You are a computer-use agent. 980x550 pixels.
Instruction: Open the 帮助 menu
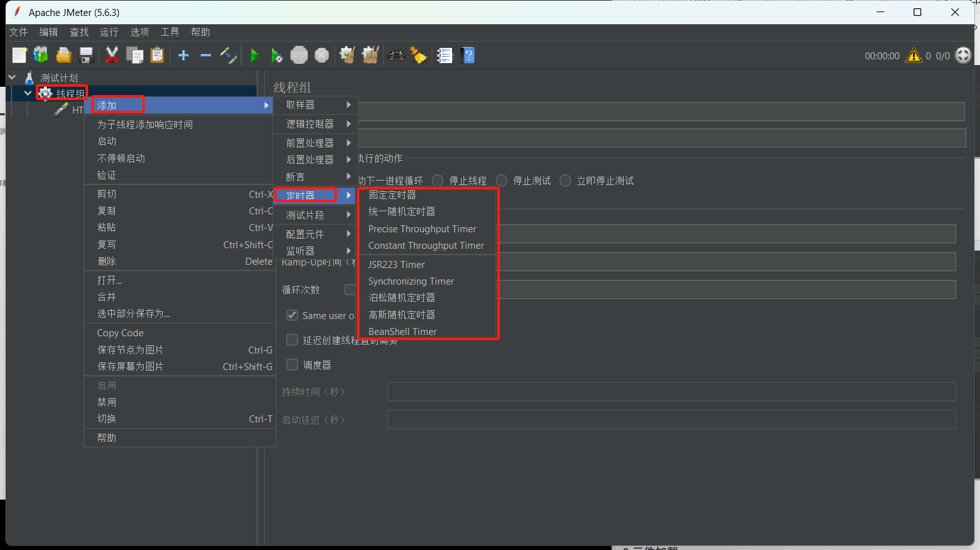(x=200, y=32)
